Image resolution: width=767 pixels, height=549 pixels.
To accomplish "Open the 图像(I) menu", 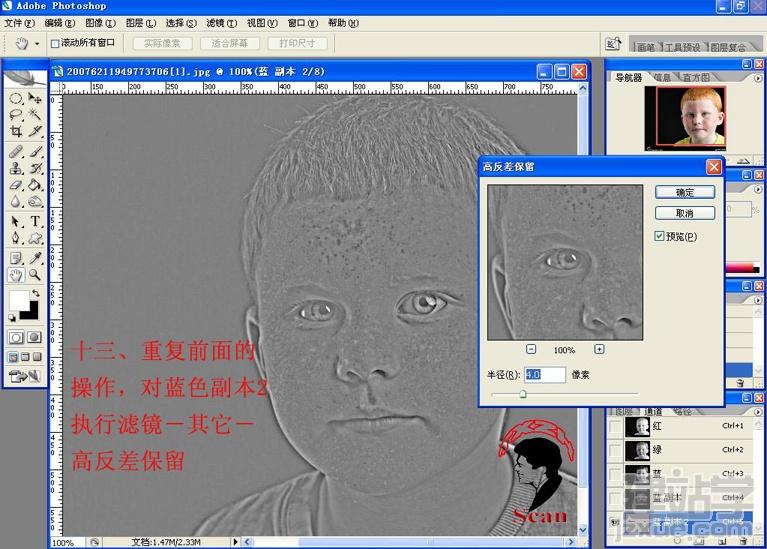I will pyautogui.click(x=100, y=23).
